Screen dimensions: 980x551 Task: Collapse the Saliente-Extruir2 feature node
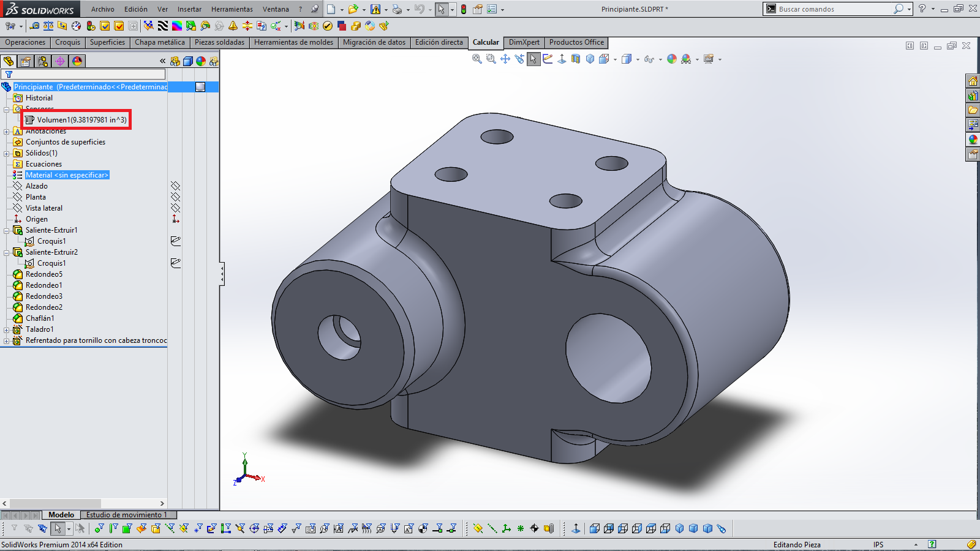pos(7,253)
